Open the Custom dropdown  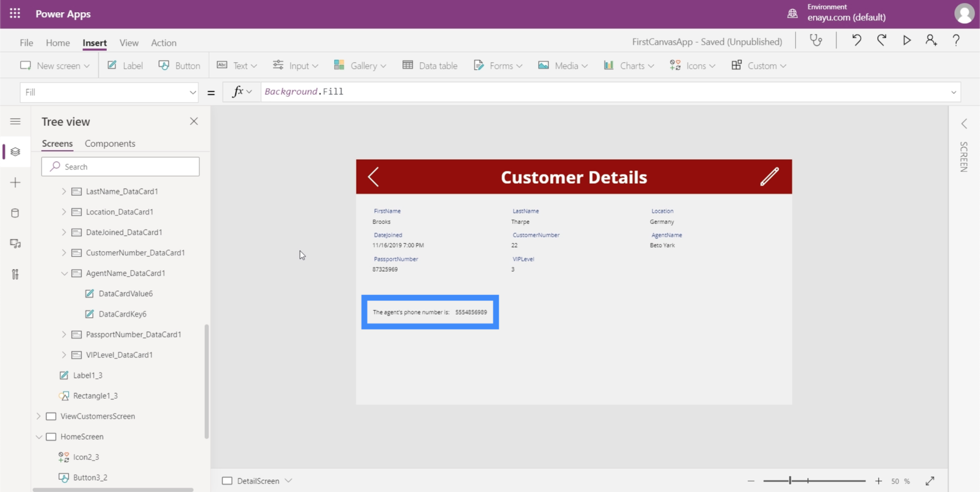coord(759,65)
